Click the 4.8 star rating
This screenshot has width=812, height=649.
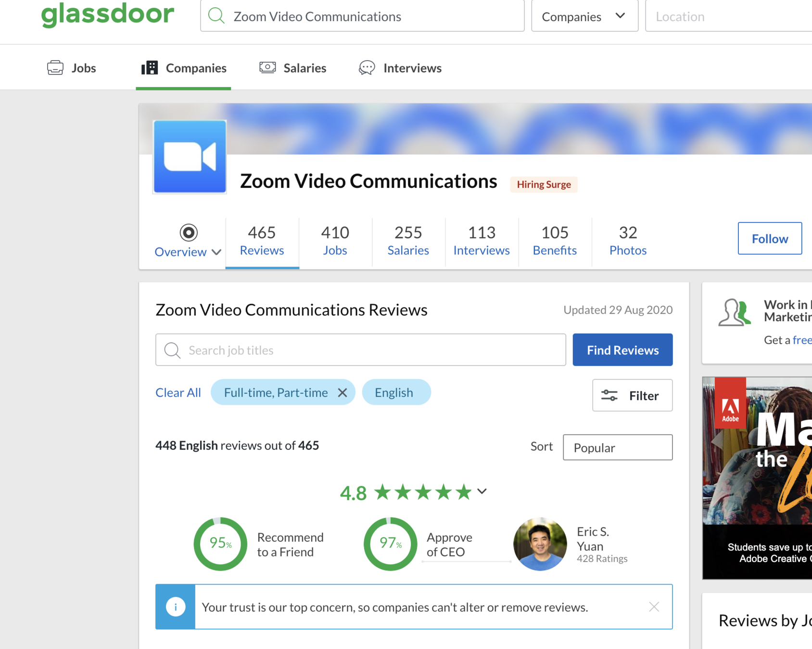tap(406, 492)
